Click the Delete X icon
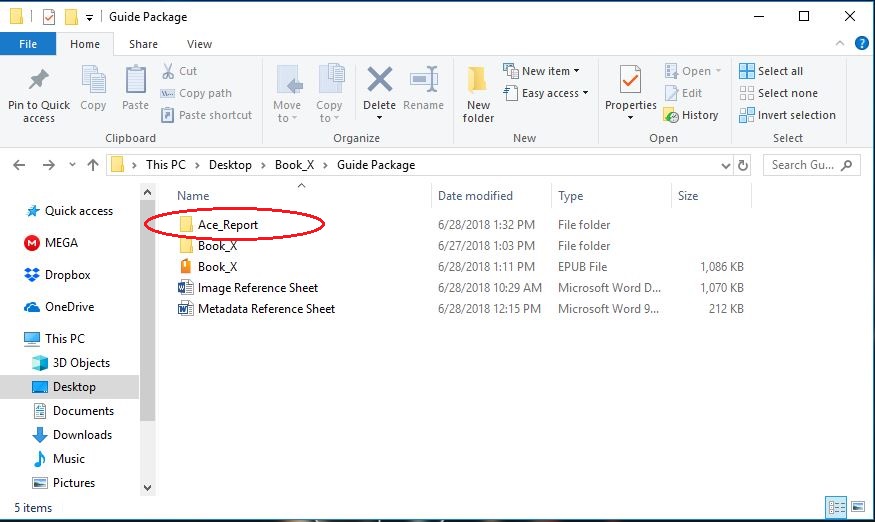875x522 pixels. (379, 80)
